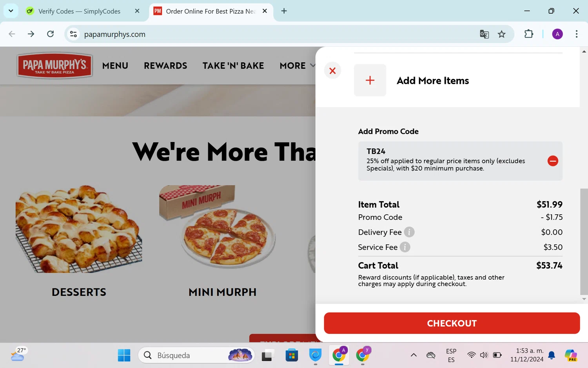Click the cart scrollbar up arrow
The width and height of the screenshot is (588, 368).
point(584,51)
